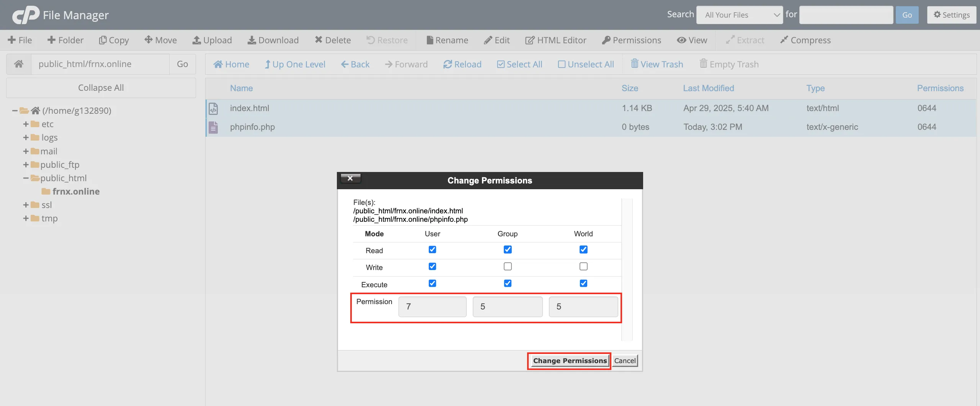Image resolution: width=980 pixels, height=406 pixels.
Task: Click the User permission value field
Action: 433,306
